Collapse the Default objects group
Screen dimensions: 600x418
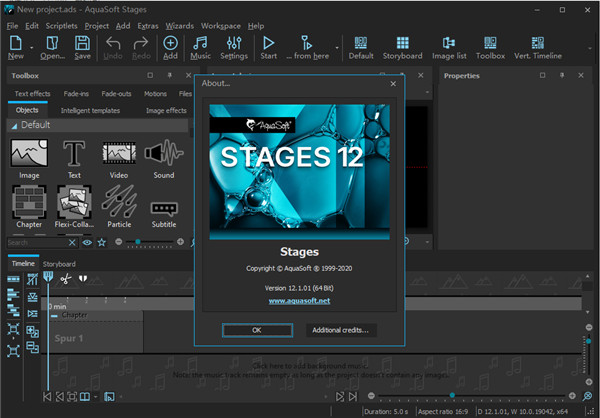(14, 126)
